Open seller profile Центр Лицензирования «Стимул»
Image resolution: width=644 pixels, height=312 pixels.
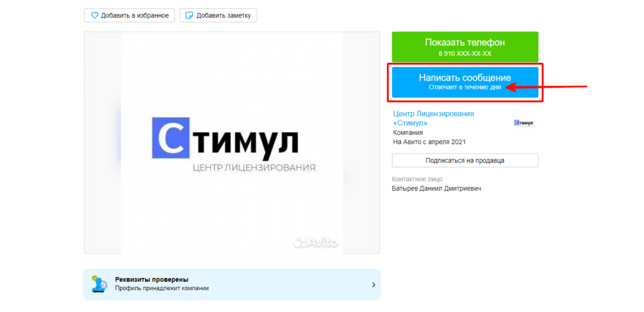pyautogui.click(x=433, y=118)
